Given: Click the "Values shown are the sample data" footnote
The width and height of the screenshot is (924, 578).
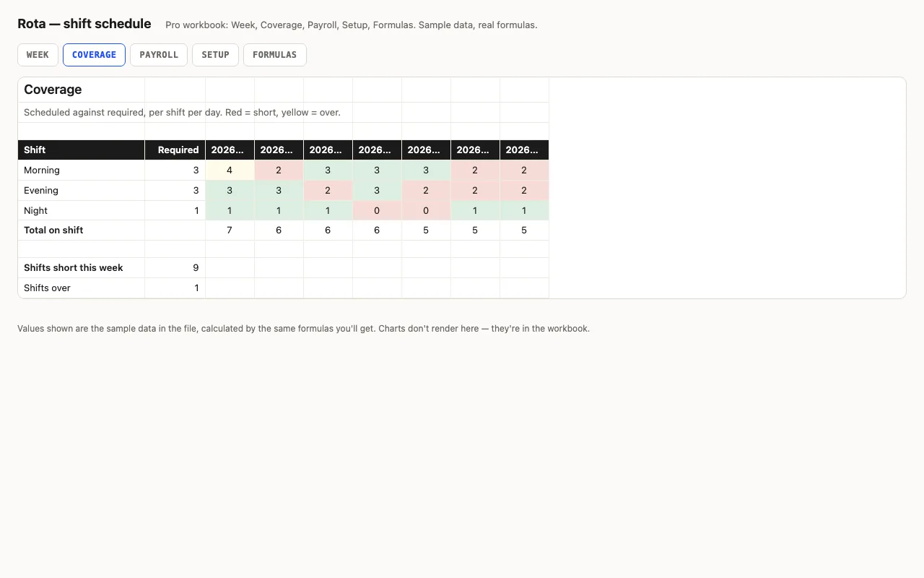Looking at the screenshot, I should click(x=303, y=328).
